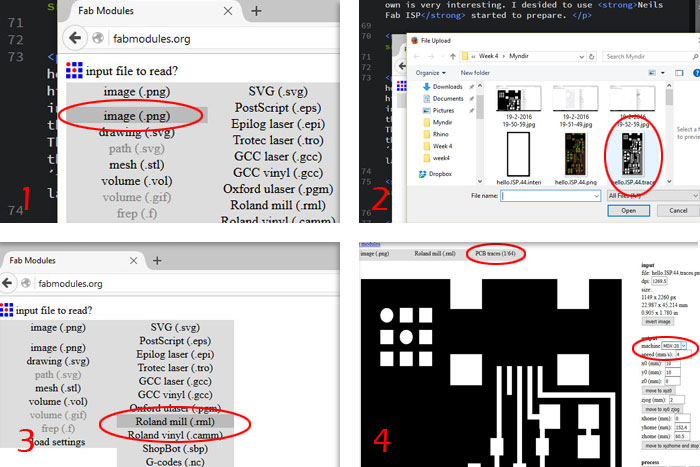The height and width of the screenshot is (467, 700).
Task: Select highlighted image (.png) entry in step 1
Action: pos(137,116)
